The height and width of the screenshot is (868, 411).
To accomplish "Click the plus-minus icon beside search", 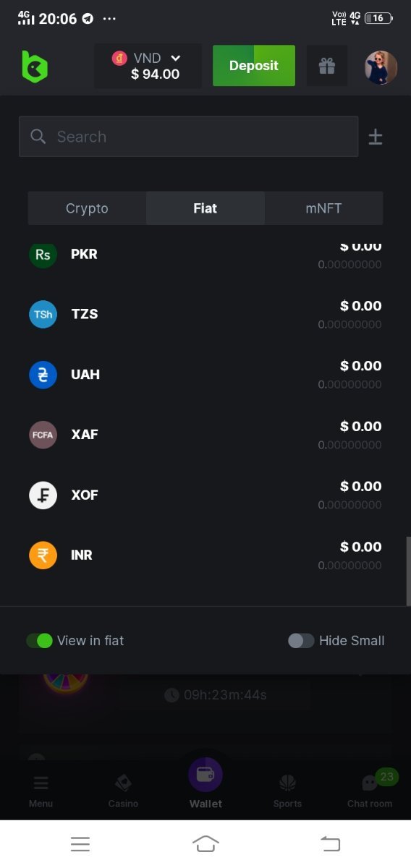I will [376, 137].
